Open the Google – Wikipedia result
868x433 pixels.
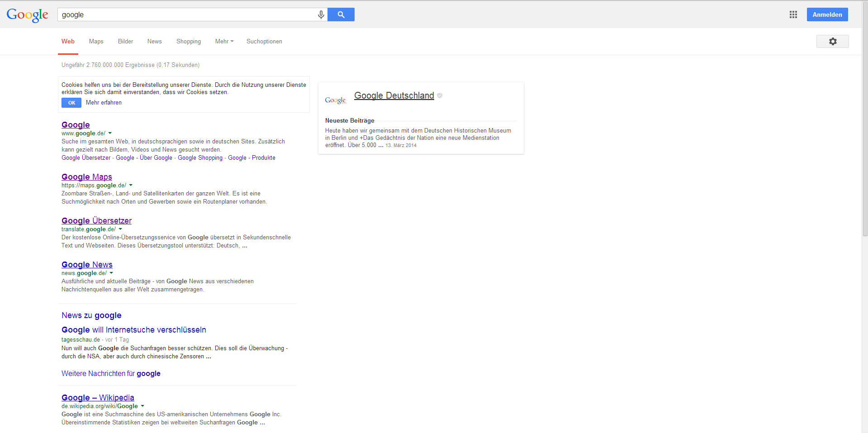point(98,398)
